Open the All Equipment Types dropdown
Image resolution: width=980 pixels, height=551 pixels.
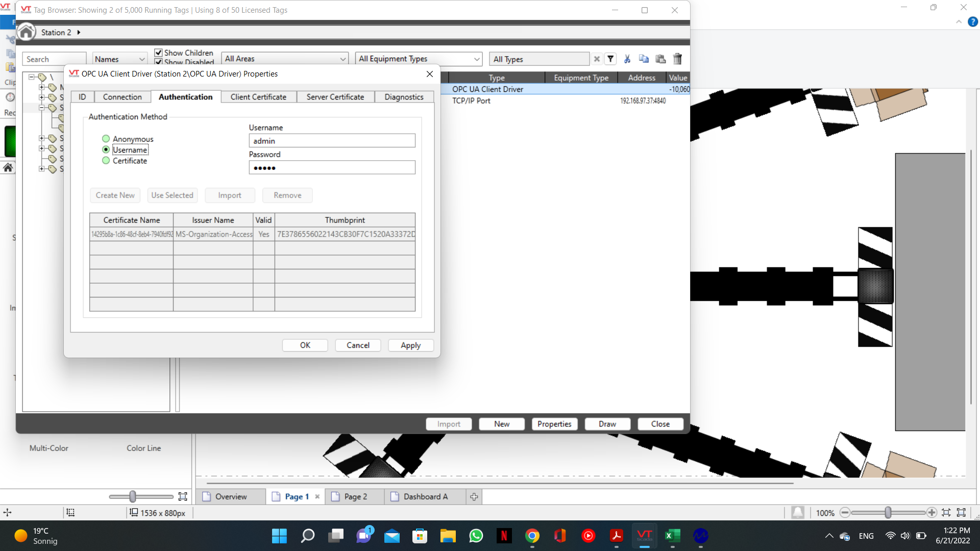point(419,59)
